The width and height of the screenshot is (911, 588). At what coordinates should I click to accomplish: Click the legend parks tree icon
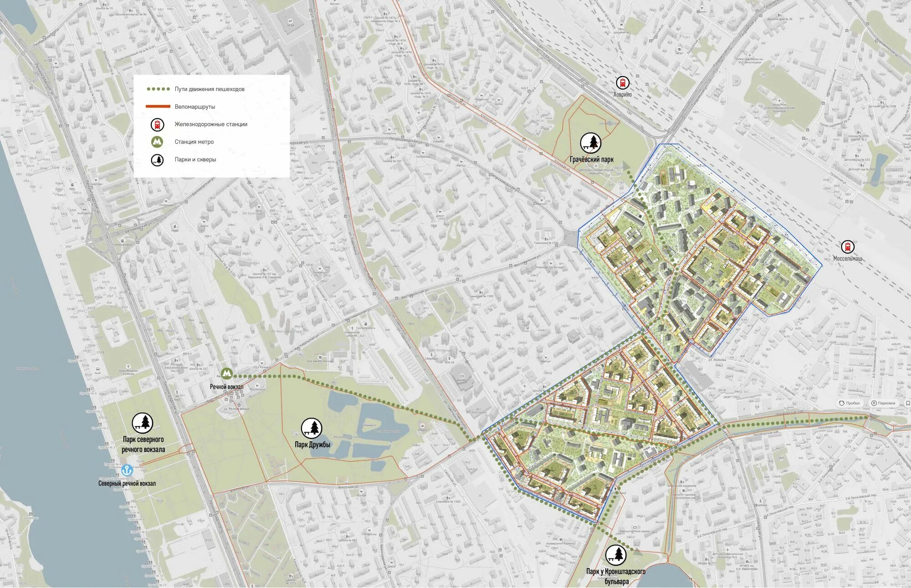tap(157, 160)
